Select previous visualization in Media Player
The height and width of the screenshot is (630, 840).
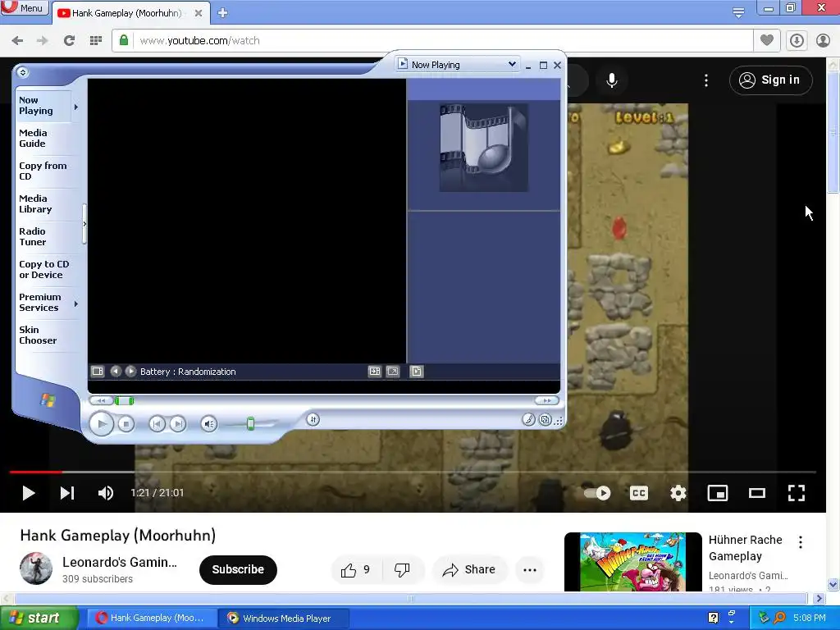[116, 372]
